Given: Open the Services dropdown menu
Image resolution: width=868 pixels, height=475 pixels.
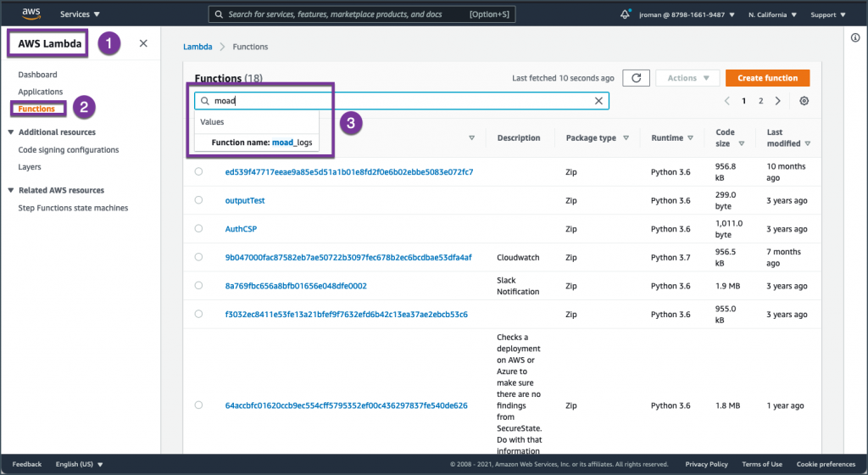Looking at the screenshot, I should [80, 14].
